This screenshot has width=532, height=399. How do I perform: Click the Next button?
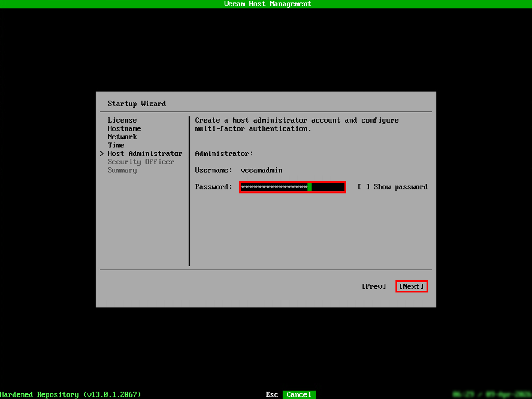[412, 286]
